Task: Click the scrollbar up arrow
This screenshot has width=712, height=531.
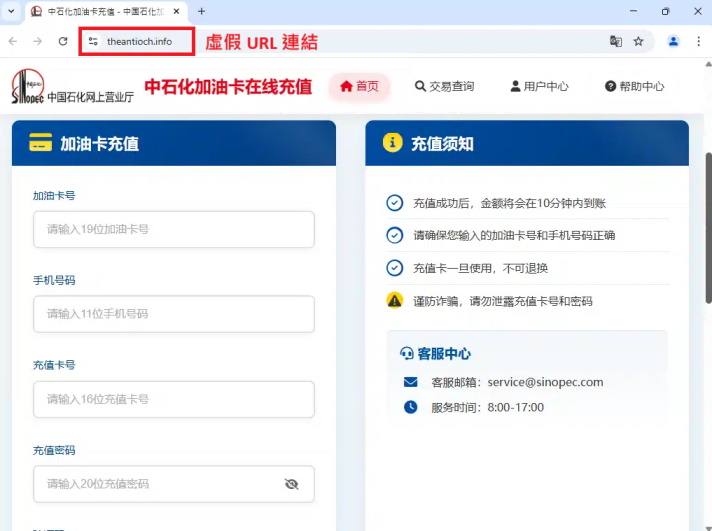Action: 708,64
